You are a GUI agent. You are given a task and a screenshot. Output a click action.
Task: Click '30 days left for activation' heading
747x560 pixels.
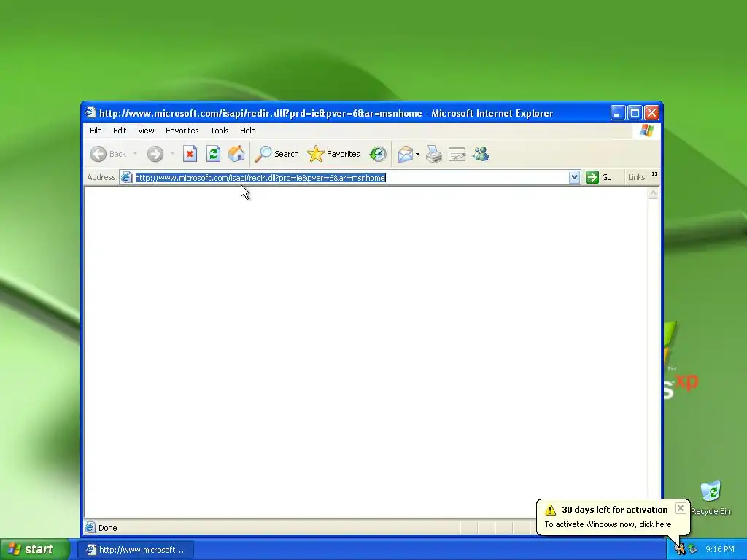tap(614, 510)
